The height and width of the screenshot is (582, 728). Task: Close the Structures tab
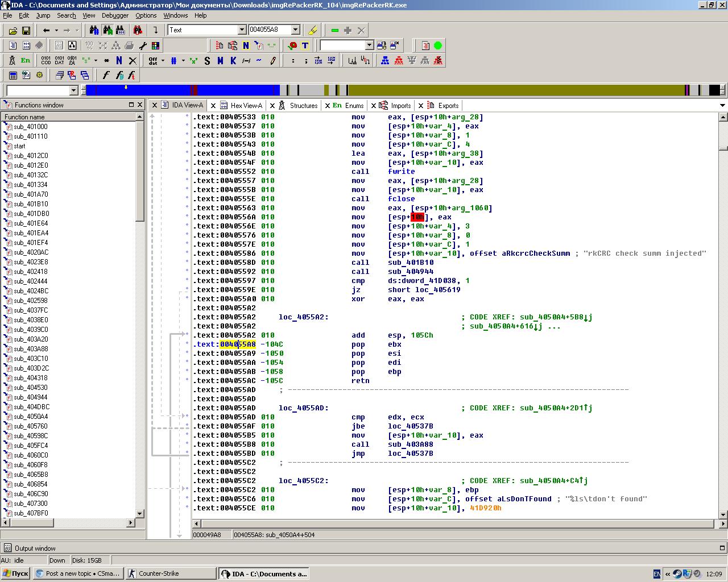tap(272, 106)
